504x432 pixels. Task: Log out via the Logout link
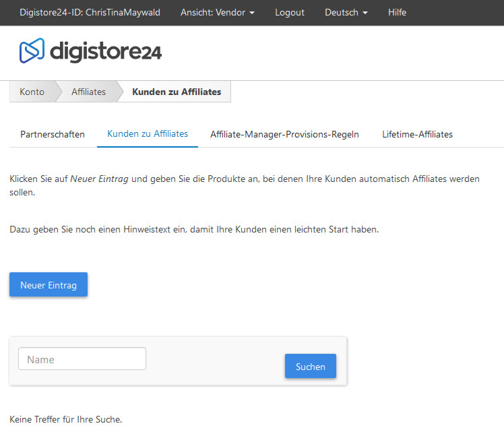click(290, 12)
